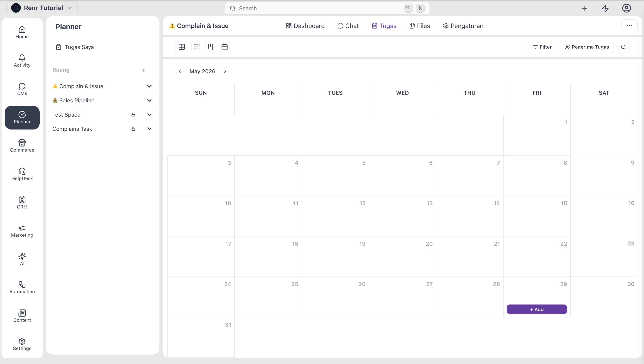Select Complains Task in Ruang list
The image size is (644, 364).
pyautogui.click(x=72, y=129)
